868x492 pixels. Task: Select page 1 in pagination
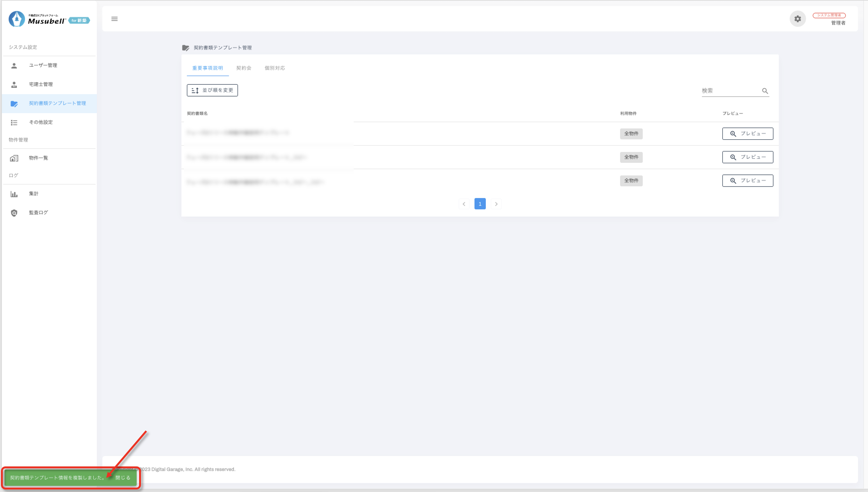[x=480, y=204]
